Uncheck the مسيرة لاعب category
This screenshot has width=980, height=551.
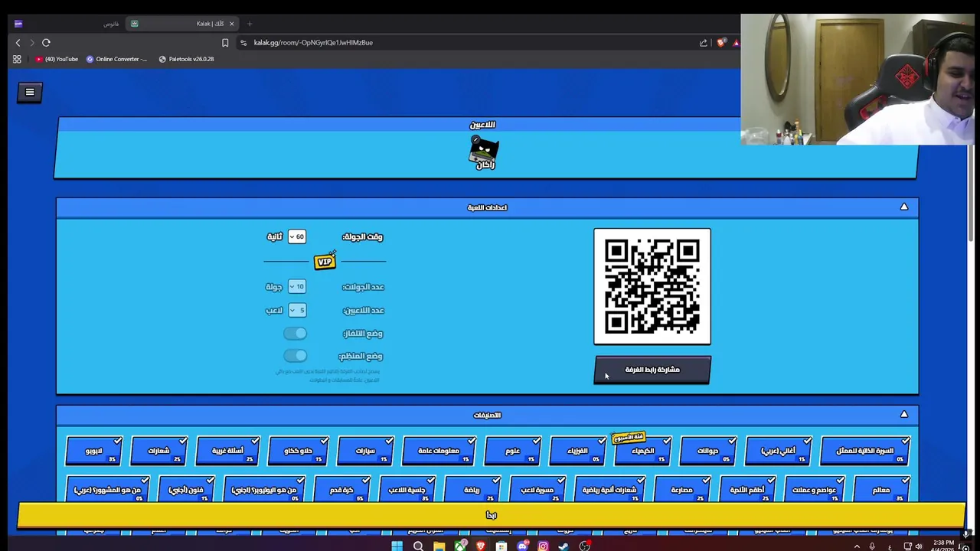pos(537,490)
